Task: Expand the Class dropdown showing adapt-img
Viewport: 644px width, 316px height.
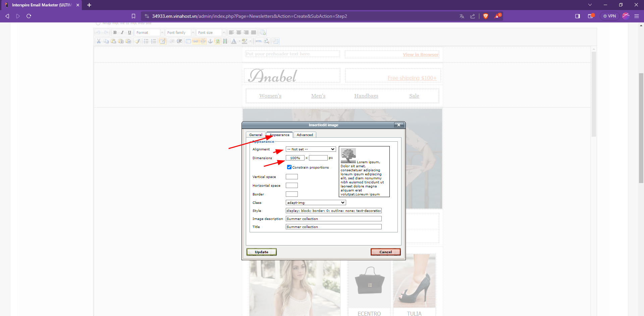Action: [315, 202]
